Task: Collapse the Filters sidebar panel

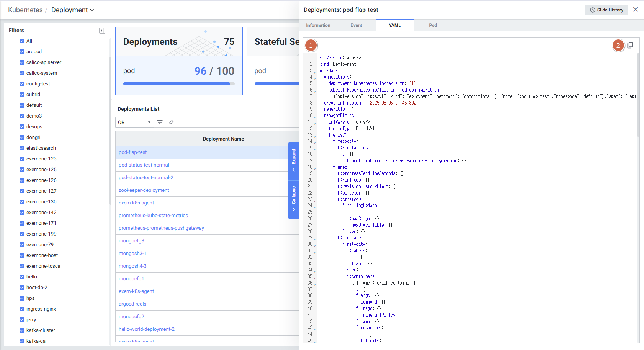Action: [x=102, y=31]
